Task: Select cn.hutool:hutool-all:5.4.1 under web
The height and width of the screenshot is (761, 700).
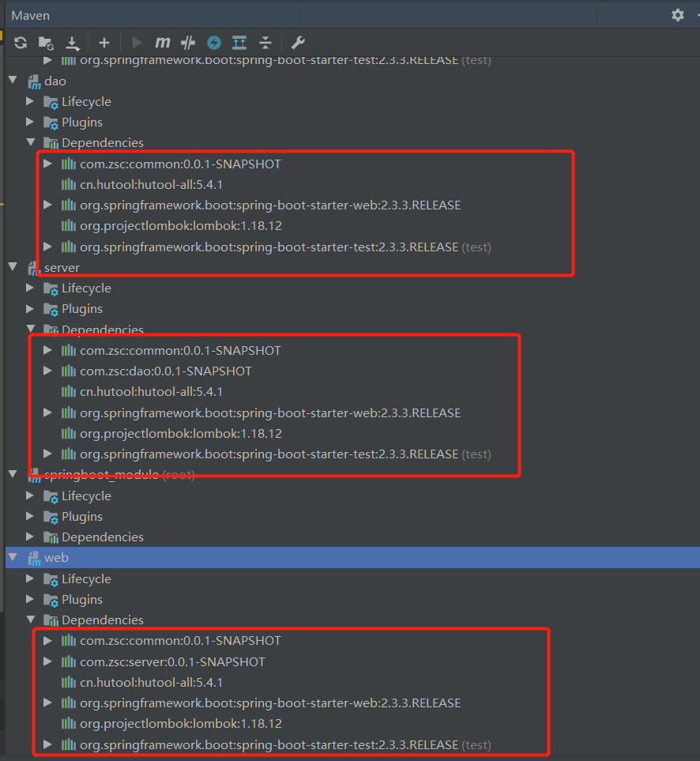Action: 152,683
